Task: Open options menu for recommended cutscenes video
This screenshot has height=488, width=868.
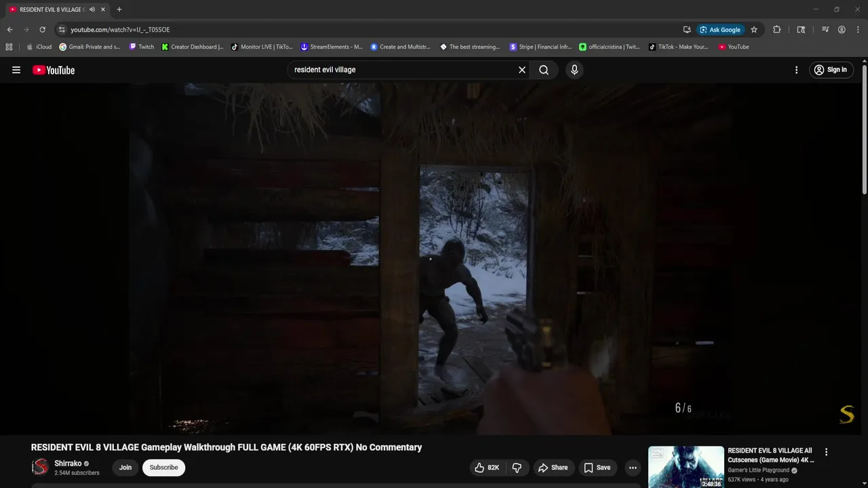Action: click(826, 452)
